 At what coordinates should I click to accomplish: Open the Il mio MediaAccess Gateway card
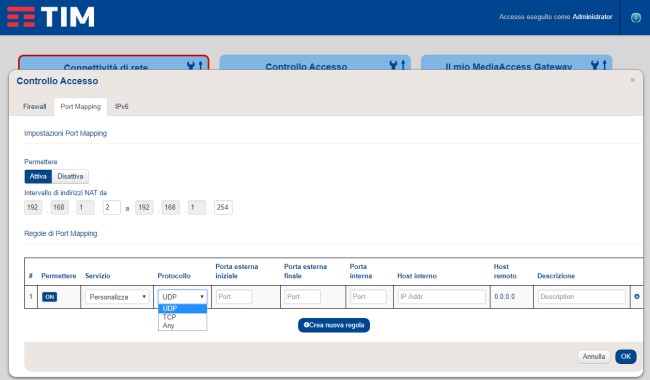click(x=517, y=63)
